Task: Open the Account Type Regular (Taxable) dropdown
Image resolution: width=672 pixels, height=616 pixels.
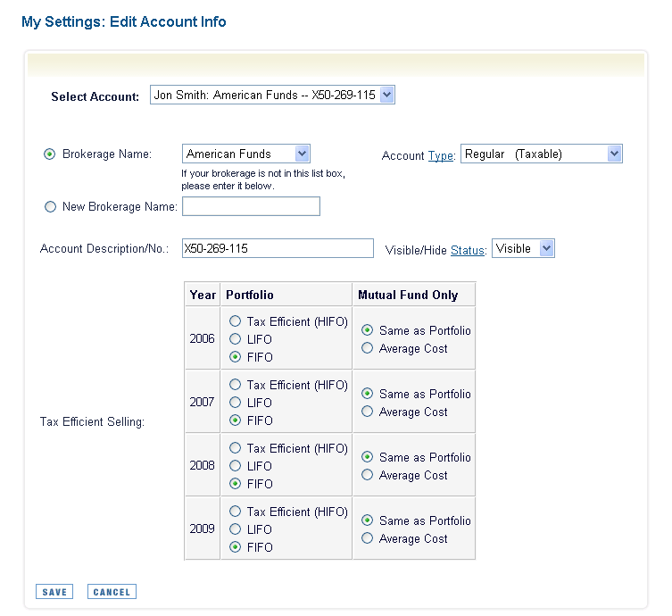Action: tap(542, 154)
